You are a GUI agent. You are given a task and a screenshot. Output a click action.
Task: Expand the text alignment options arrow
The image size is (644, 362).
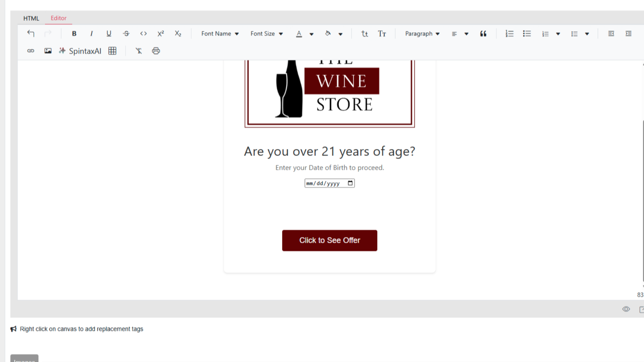pyautogui.click(x=466, y=34)
